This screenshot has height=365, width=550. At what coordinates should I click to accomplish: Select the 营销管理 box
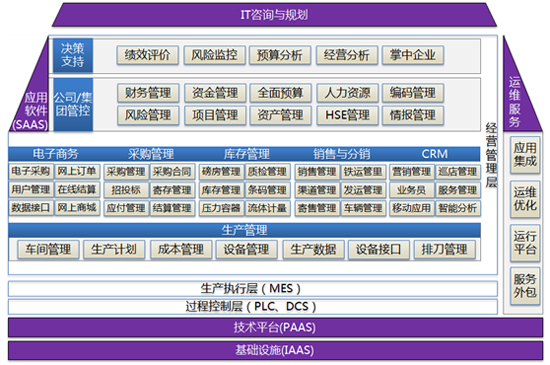coord(412,172)
